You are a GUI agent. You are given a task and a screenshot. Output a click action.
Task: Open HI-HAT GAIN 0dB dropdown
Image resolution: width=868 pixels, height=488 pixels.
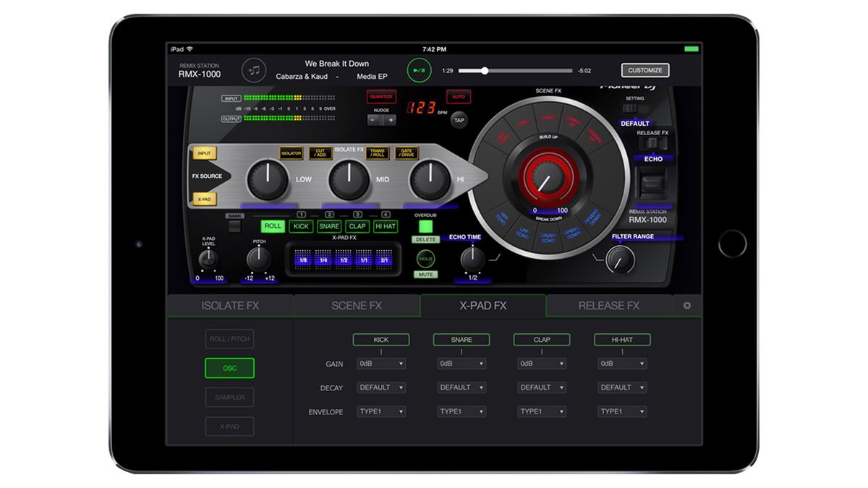(622, 364)
